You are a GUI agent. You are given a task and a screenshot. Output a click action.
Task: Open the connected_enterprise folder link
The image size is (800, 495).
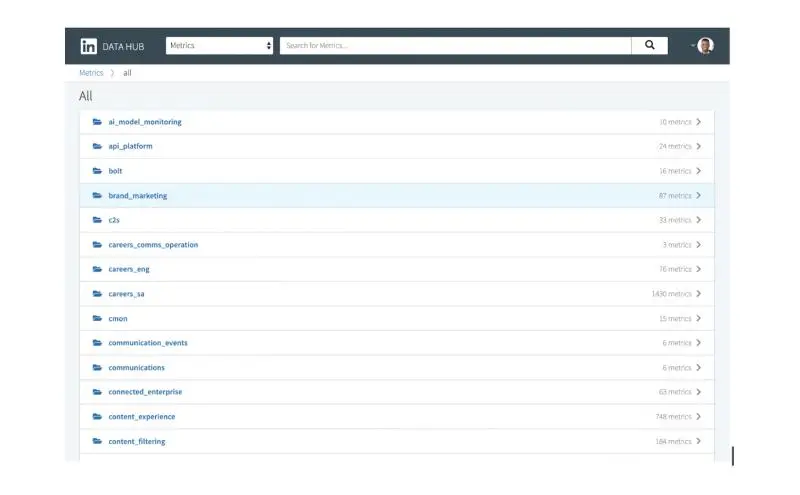pyautogui.click(x=145, y=392)
